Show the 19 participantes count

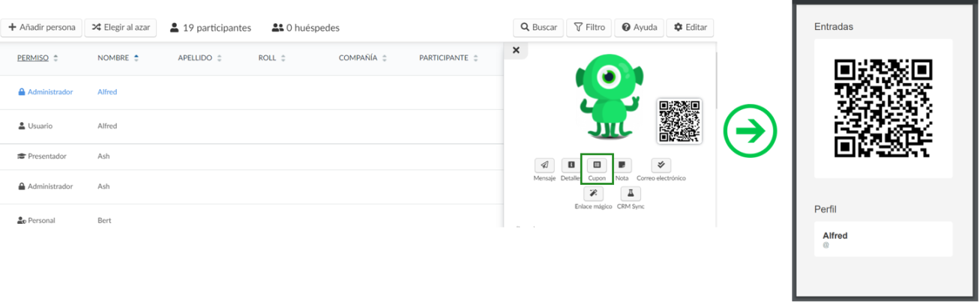tap(211, 28)
